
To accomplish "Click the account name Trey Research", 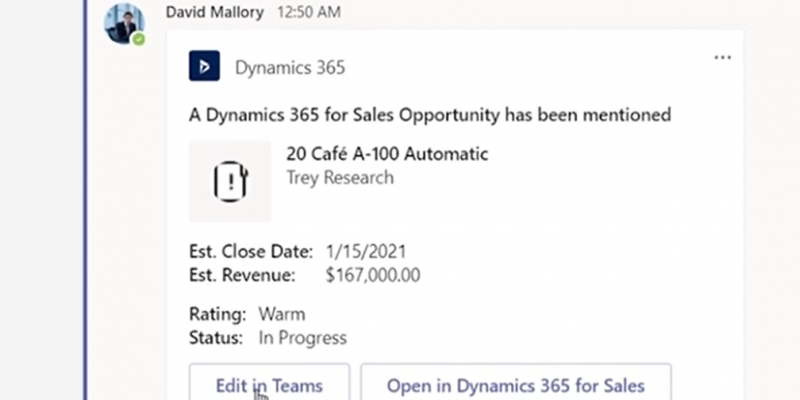I will pyautogui.click(x=340, y=178).
